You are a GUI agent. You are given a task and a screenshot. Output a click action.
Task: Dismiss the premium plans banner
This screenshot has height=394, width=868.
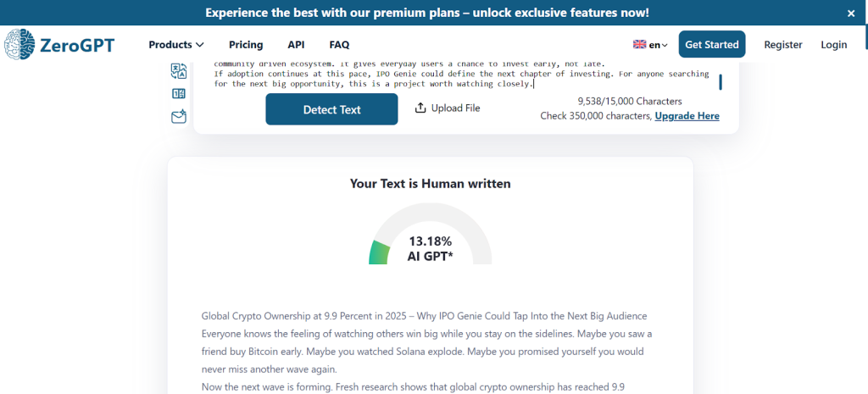pyautogui.click(x=851, y=14)
